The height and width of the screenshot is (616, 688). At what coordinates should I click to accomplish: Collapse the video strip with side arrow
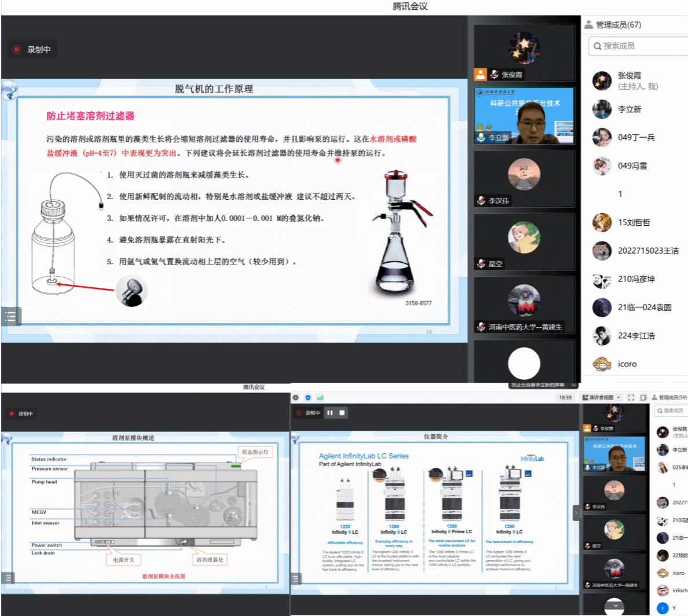point(576,513)
